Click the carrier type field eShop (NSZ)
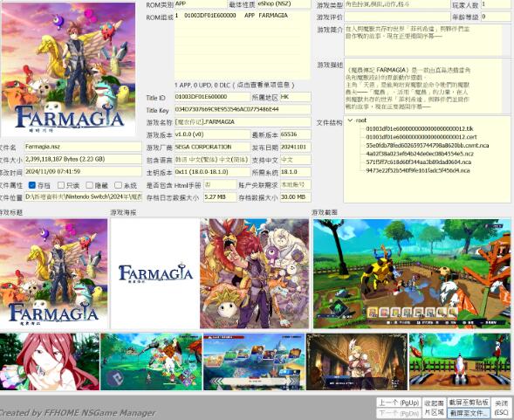Image resolution: width=514 pixels, height=420 pixels. (x=284, y=4)
